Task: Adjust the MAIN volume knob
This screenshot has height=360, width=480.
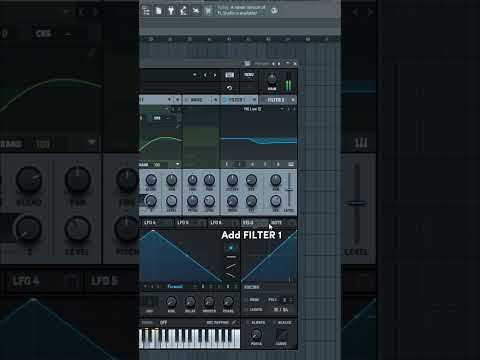Action: (x=272, y=79)
